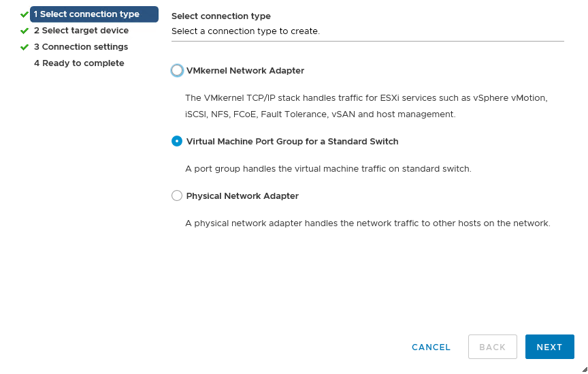Switch to step 4 Ready to complete
The image size is (588, 374).
(x=79, y=63)
